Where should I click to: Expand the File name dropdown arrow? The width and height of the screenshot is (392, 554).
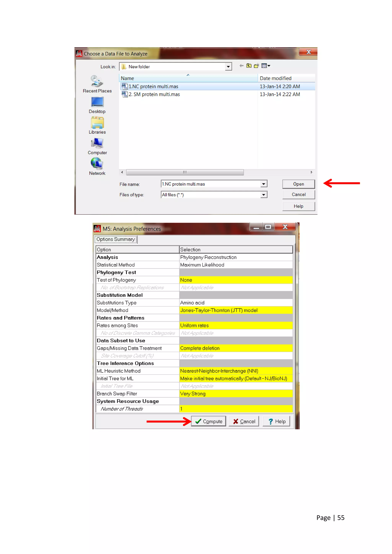[264, 184]
